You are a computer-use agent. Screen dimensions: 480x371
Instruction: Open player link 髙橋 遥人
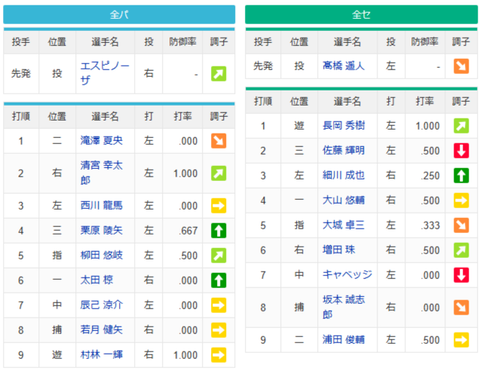(x=343, y=66)
